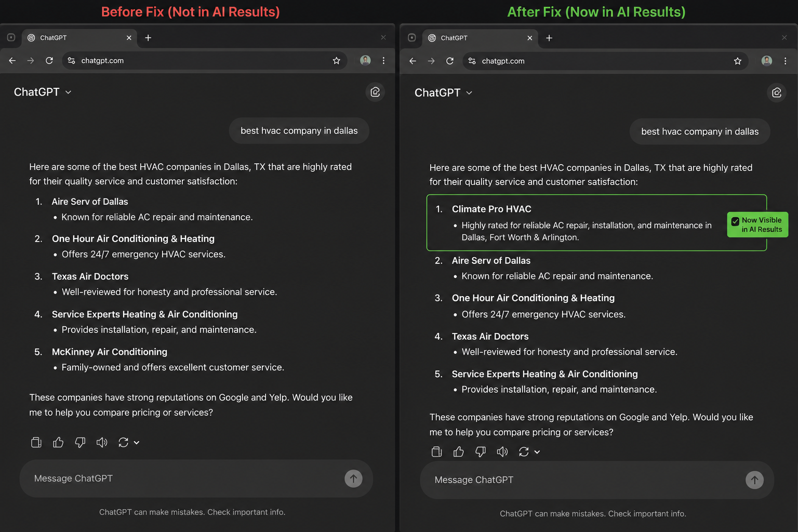Read aloud the response in right window
Image resolution: width=798 pixels, height=532 pixels.
point(502,451)
